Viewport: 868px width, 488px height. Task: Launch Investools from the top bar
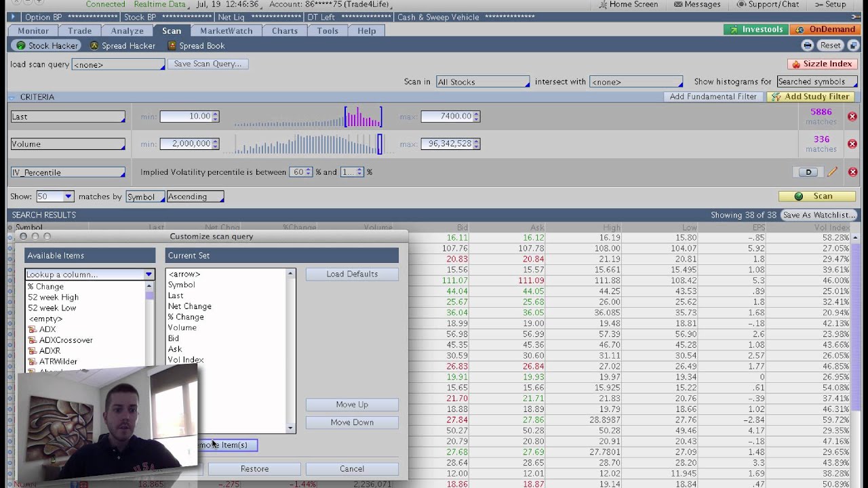point(756,30)
